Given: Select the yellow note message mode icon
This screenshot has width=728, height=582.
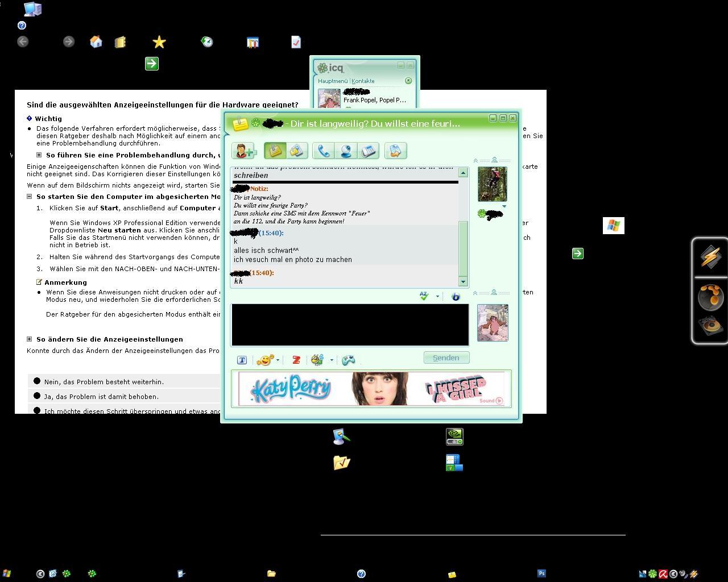Looking at the screenshot, I should (275, 151).
